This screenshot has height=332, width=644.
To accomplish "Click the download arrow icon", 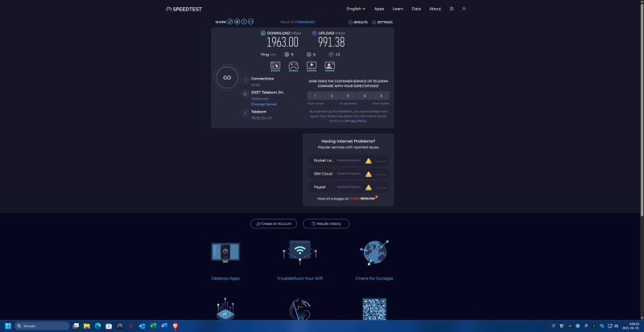I will click(x=263, y=33).
